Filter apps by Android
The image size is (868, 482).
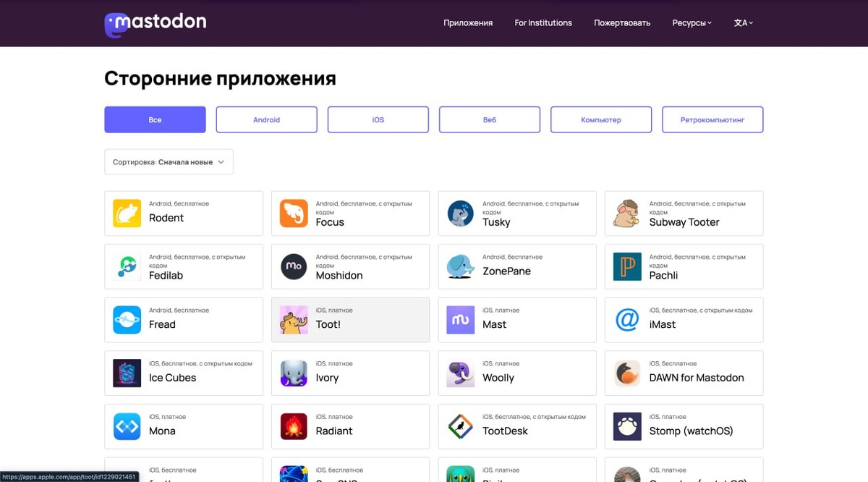pos(266,120)
